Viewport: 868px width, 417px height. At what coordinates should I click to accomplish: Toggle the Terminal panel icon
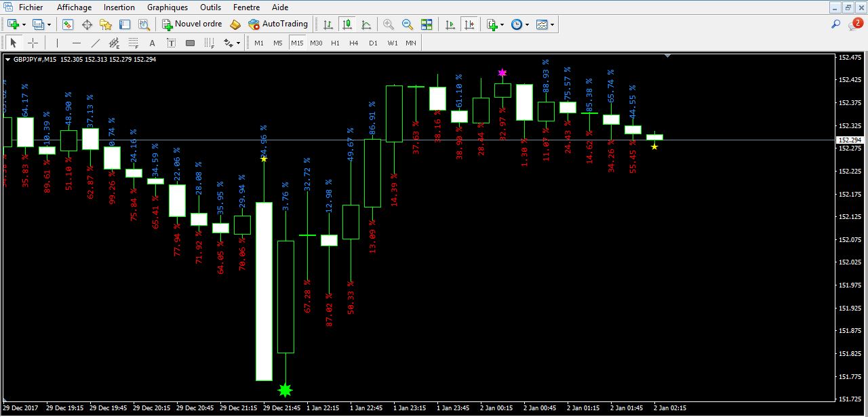click(x=125, y=24)
